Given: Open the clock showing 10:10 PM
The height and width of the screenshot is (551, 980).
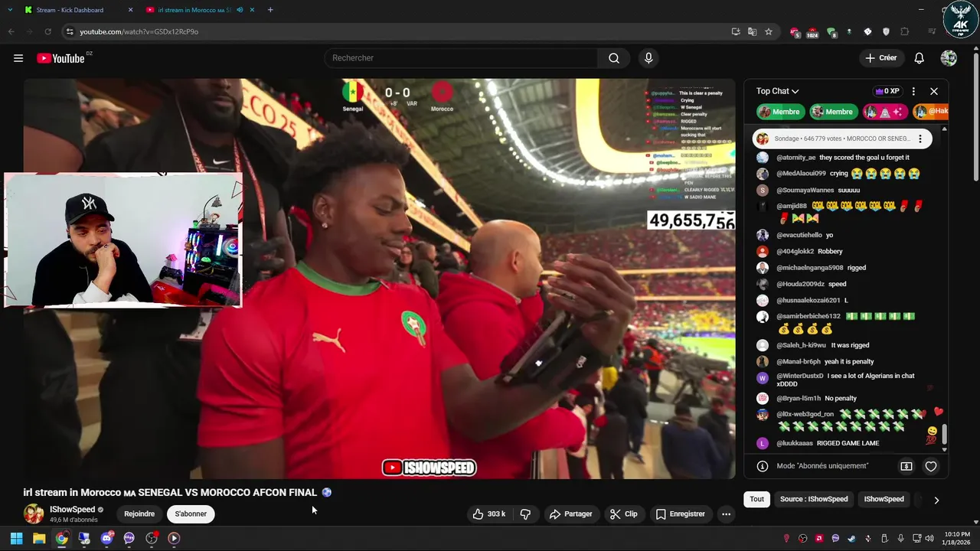Looking at the screenshot, I should (957, 538).
